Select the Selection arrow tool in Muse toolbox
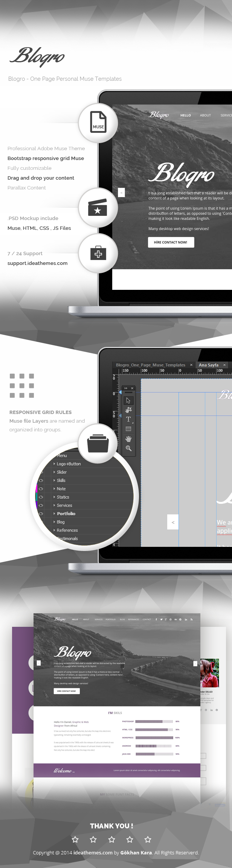 tap(128, 400)
